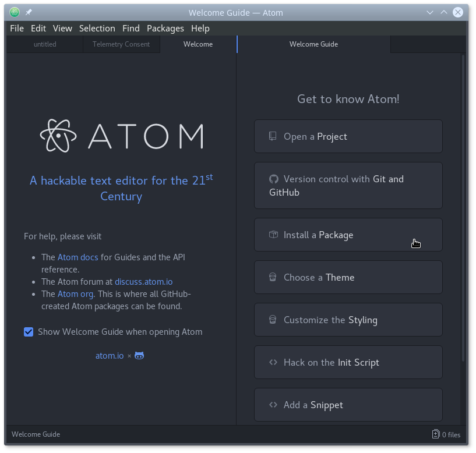Follow the discuss.atom.io forum link

coord(143,282)
